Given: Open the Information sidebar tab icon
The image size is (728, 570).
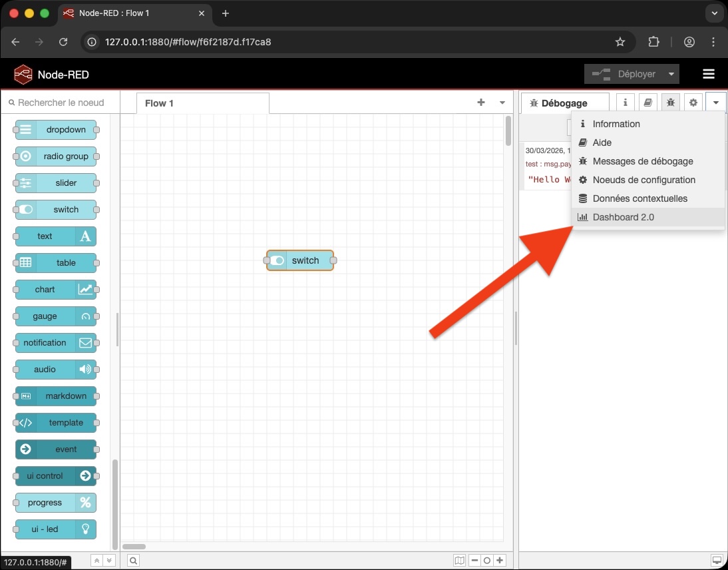Looking at the screenshot, I should pyautogui.click(x=625, y=102).
